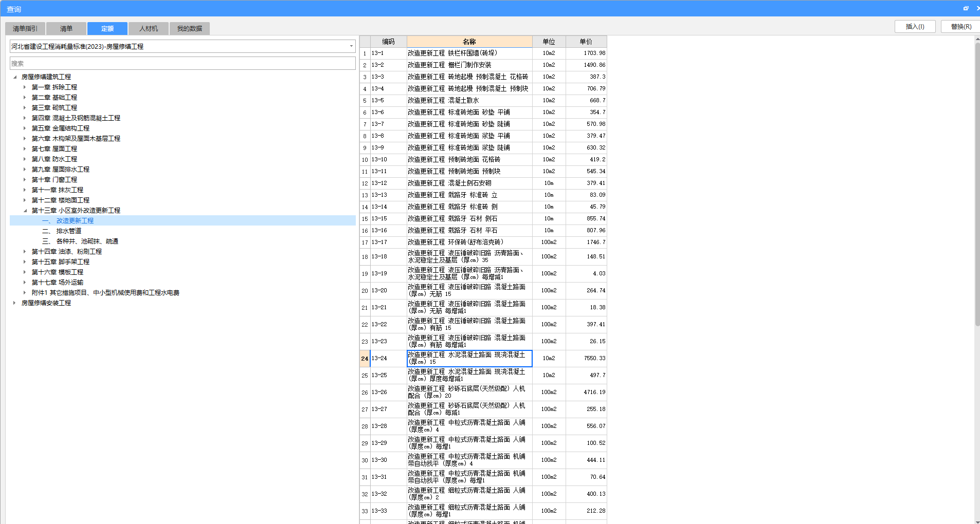Select 第十五章 脚手架工程 in tree
This screenshot has height=524, width=980.
[x=61, y=262]
